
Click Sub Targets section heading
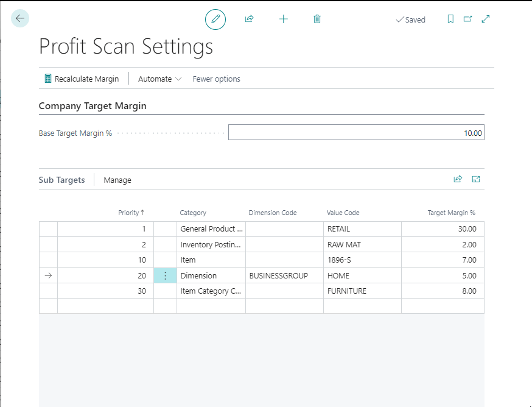pyautogui.click(x=61, y=180)
